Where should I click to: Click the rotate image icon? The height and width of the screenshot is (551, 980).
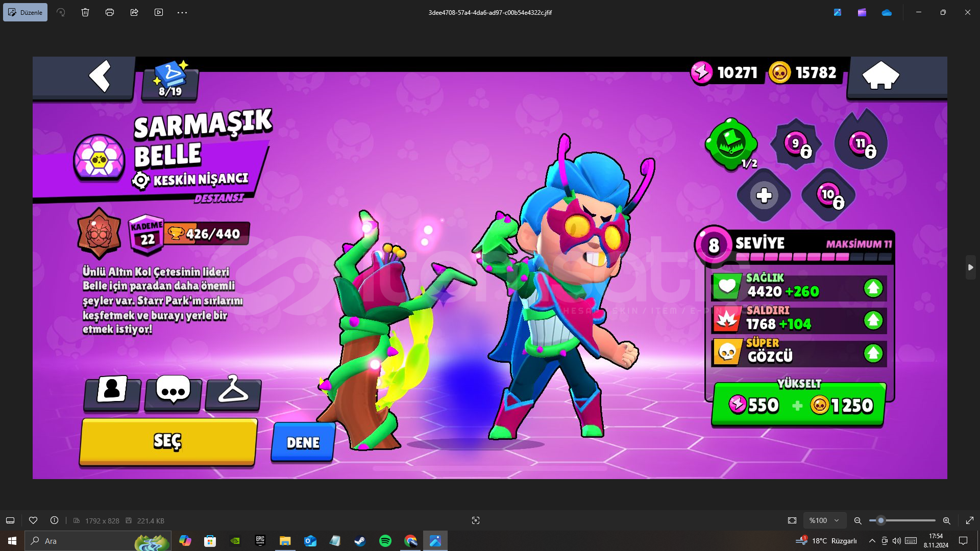[61, 12]
